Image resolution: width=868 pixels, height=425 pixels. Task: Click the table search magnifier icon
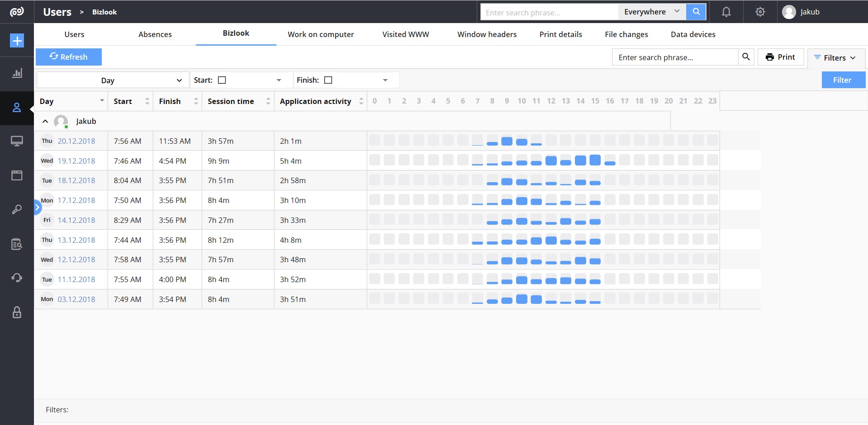point(746,57)
